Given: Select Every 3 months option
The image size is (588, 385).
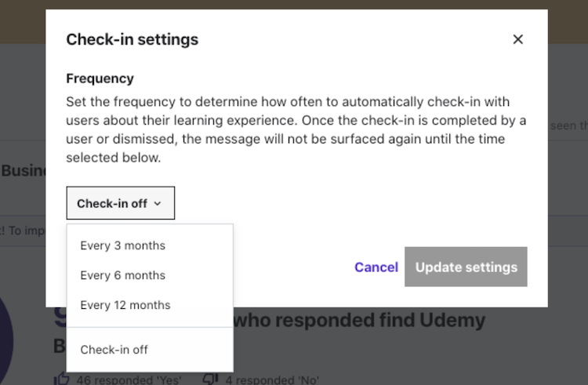Looking at the screenshot, I should click(x=123, y=245).
